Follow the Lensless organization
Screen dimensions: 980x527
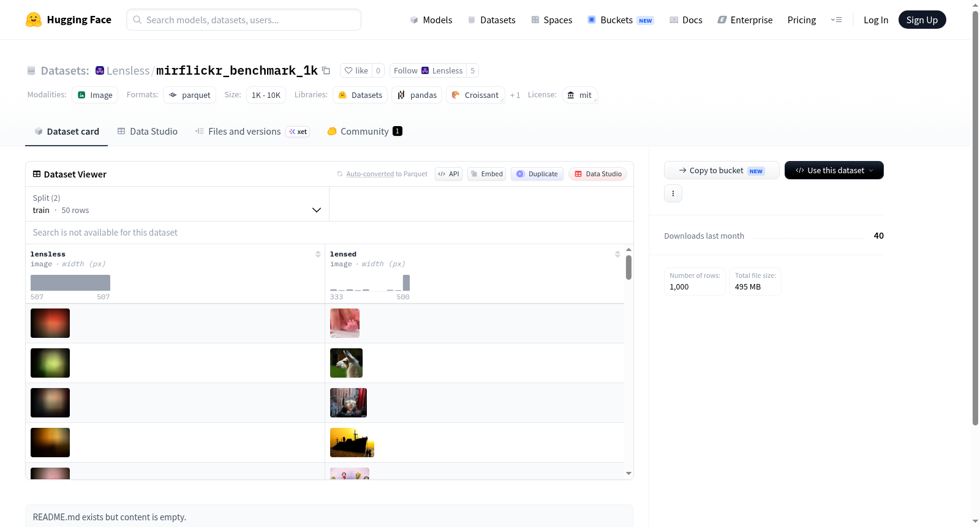coord(428,70)
